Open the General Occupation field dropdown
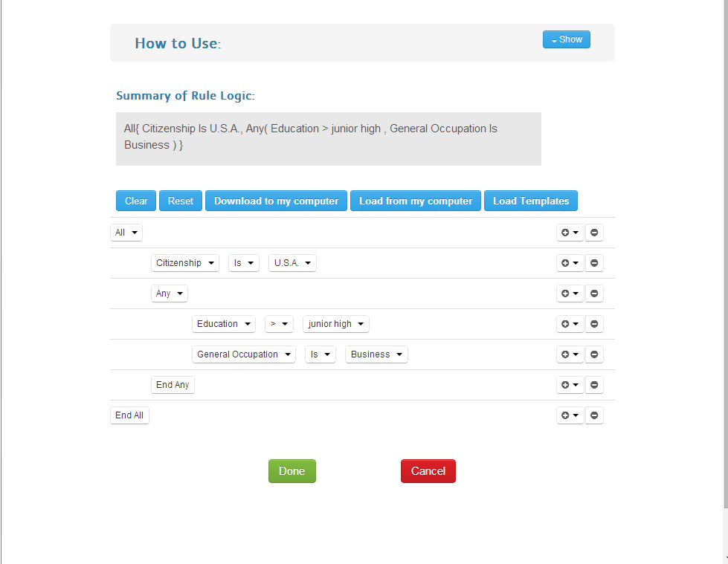Screen dimensions: 728x564 [244, 354]
